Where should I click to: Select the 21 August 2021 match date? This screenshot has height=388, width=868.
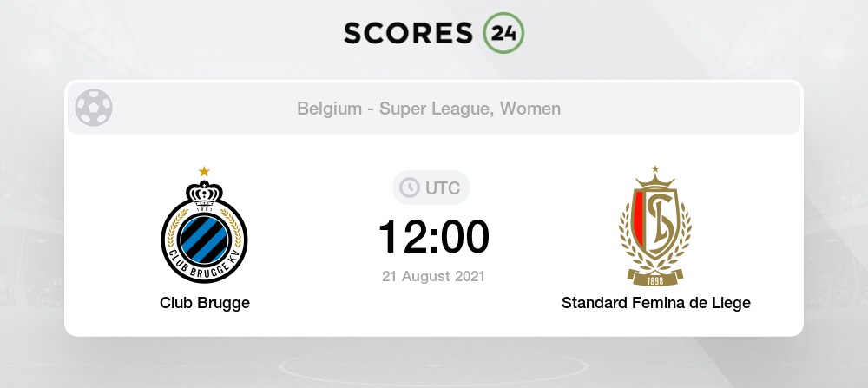point(434,277)
